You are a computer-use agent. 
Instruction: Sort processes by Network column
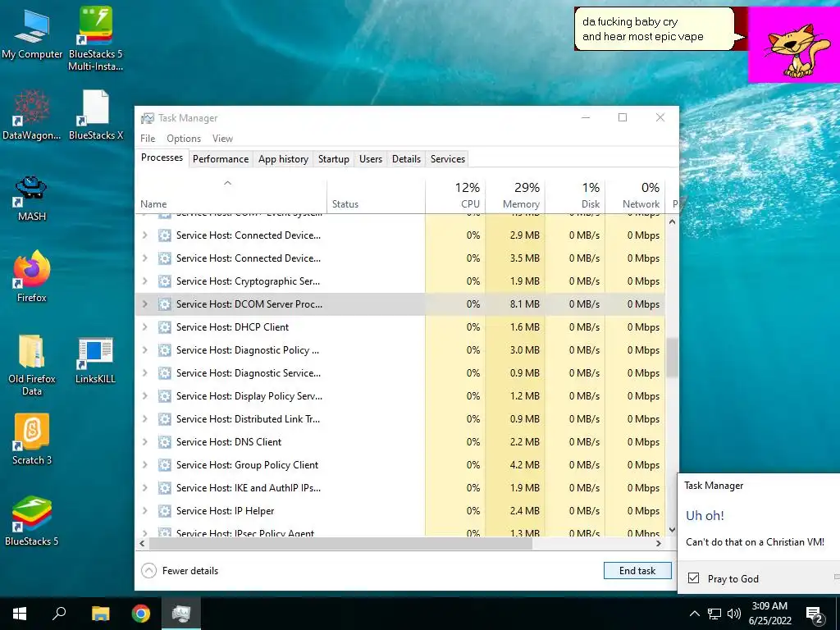(636, 197)
